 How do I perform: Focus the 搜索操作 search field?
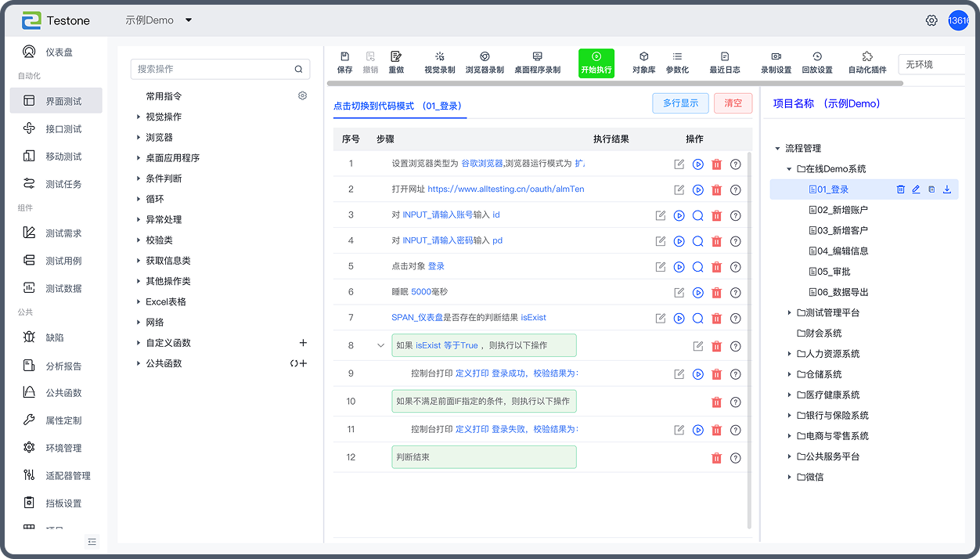[220, 69]
